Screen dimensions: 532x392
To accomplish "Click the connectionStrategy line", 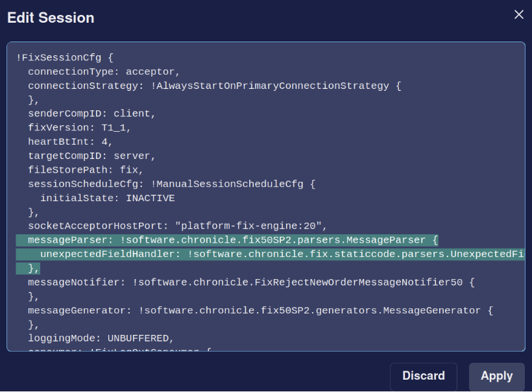I will point(215,86).
